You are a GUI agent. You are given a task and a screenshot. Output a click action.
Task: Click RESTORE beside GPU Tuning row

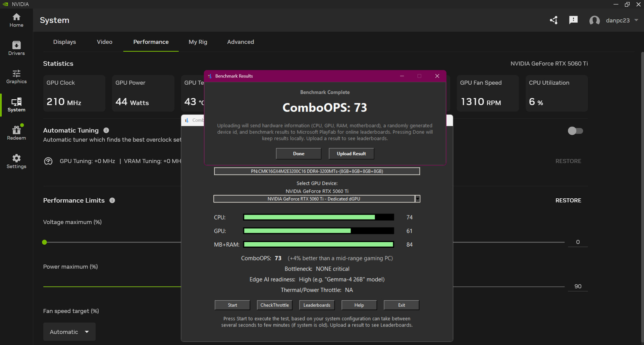[x=568, y=161]
